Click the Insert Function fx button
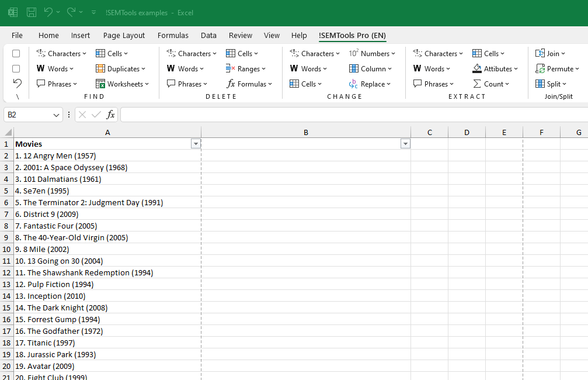This screenshot has width=588, height=380. [110, 114]
